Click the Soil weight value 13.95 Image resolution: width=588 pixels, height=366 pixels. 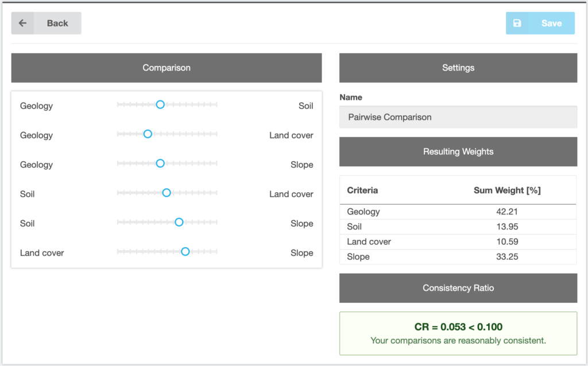tap(507, 227)
